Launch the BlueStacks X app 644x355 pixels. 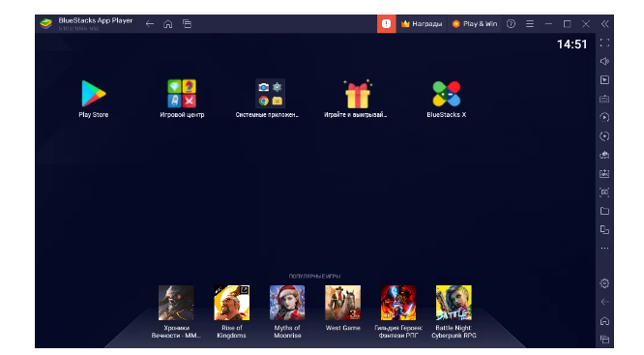446,94
